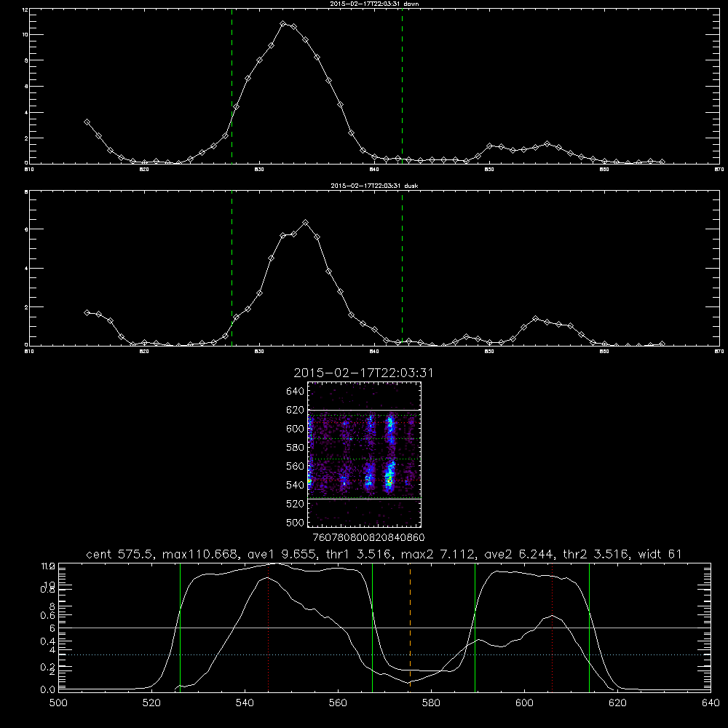Select the green vertical line near 526 in bottom plot

(180, 627)
